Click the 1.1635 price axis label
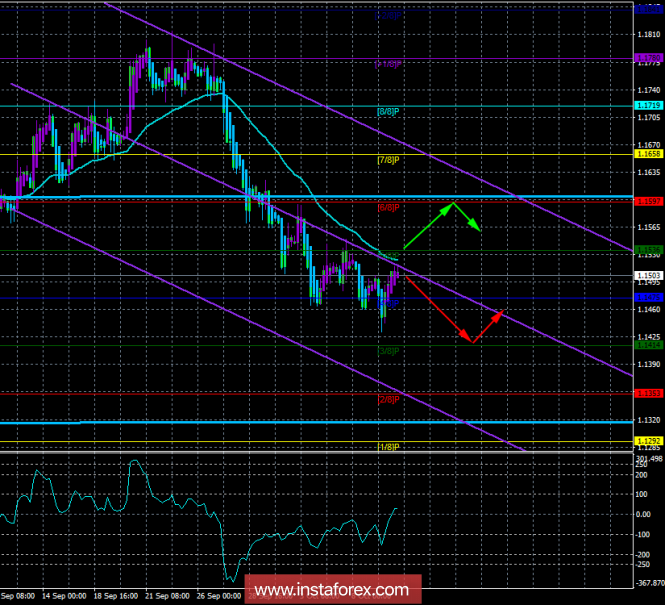 point(649,173)
